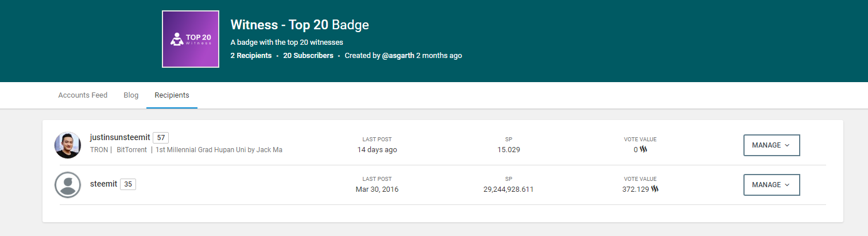Click the 'Mar 30, 2016' last post date

click(377, 189)
